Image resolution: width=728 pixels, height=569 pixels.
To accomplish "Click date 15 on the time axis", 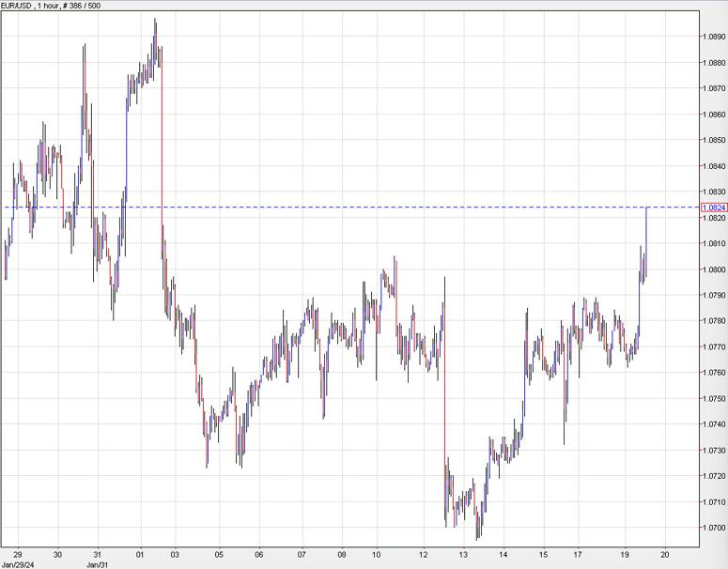I will pos(543,555).
